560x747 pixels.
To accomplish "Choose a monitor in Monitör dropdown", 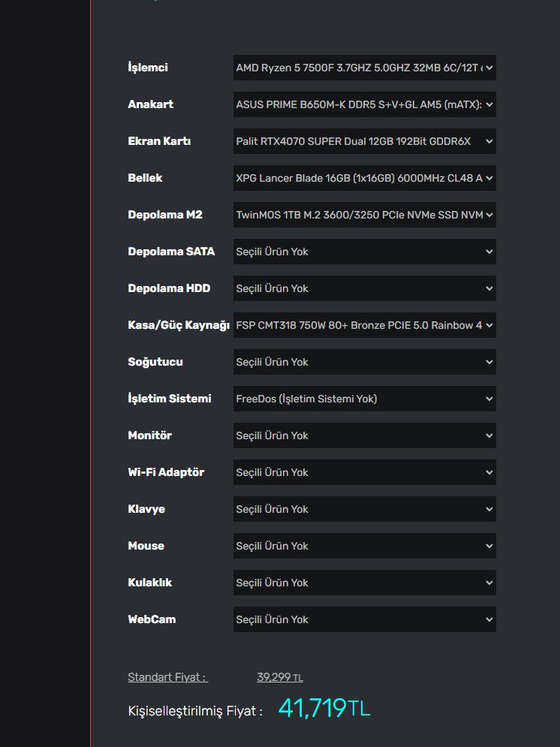I will [364, 435].
